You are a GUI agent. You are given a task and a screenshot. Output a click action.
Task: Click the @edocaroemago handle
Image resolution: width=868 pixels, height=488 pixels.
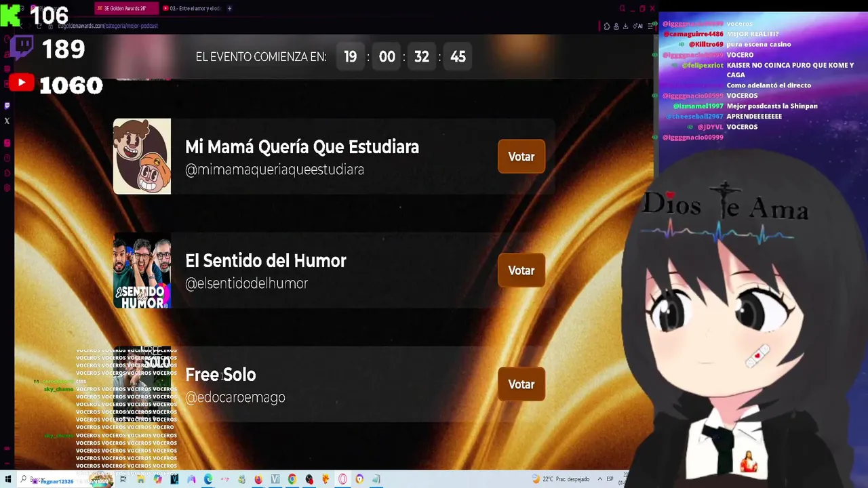tap(235, 397)
